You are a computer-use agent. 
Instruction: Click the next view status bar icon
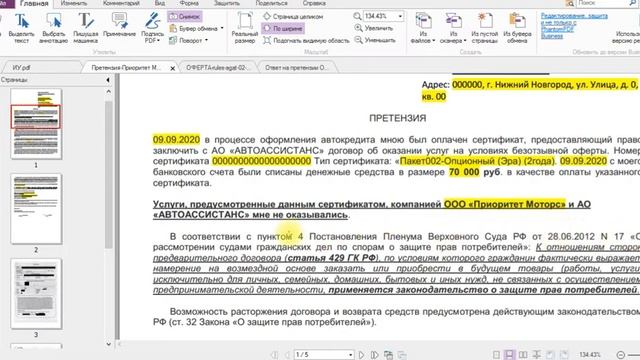402,355
